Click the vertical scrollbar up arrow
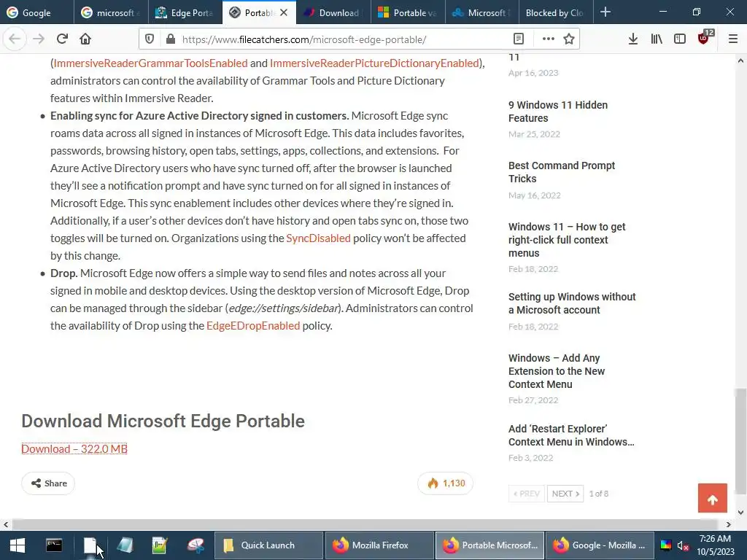Viewport: 747px width, 560px height. (740, 61)
